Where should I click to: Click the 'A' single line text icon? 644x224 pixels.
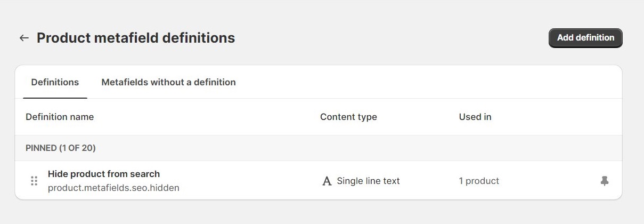tap(327, 181)
